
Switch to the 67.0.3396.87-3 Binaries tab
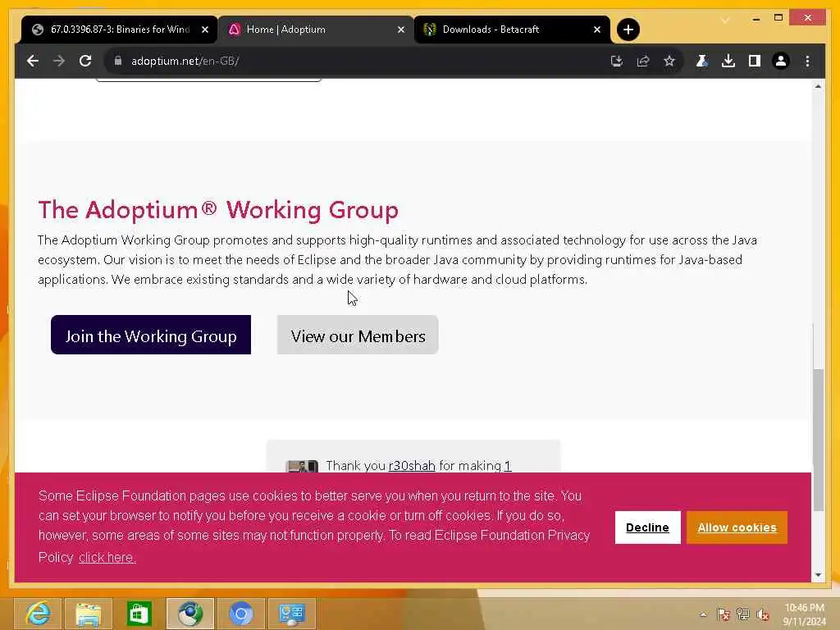(x=120, y=30)
